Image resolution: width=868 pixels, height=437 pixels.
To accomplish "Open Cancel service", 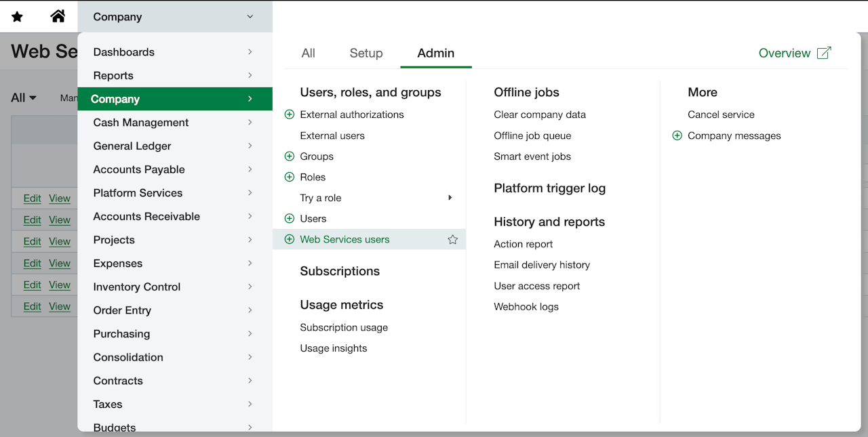I will [x=721, y=115].
